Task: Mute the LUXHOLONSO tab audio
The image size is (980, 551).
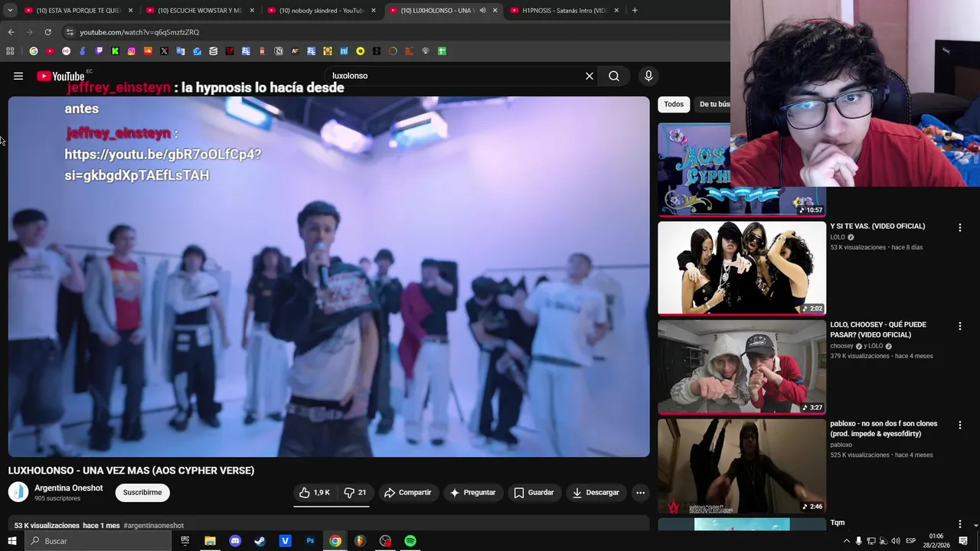Action: [x=482, y=11]
